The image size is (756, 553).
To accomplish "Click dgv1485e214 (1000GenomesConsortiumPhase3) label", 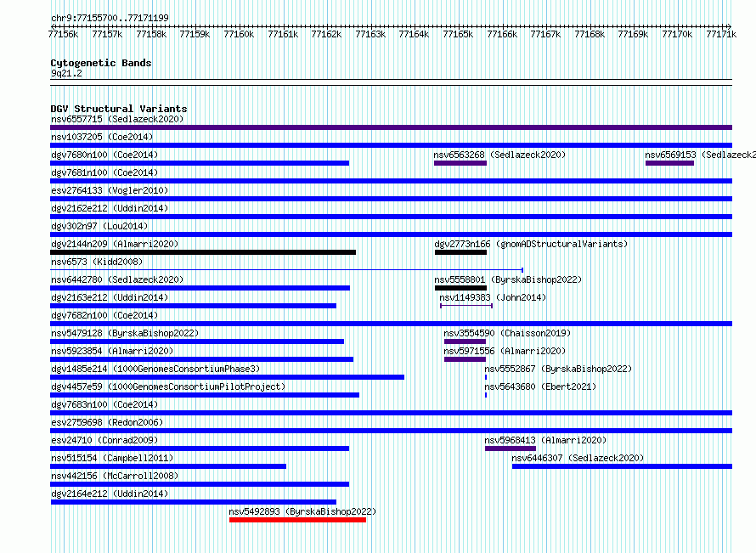I will point(155,369).
